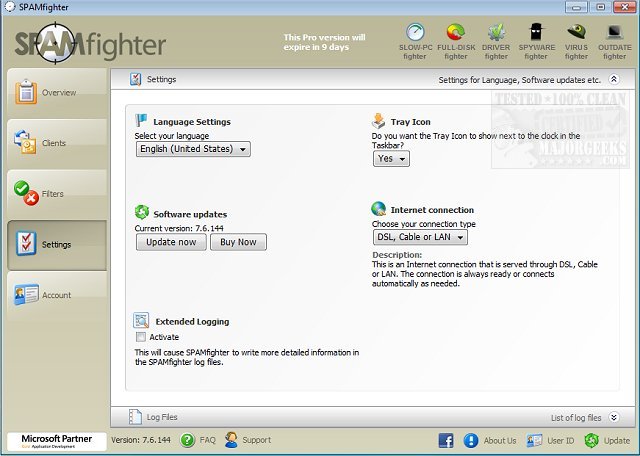
Task: Click the Tray Icon section icon
Action: tap(378, 121)
